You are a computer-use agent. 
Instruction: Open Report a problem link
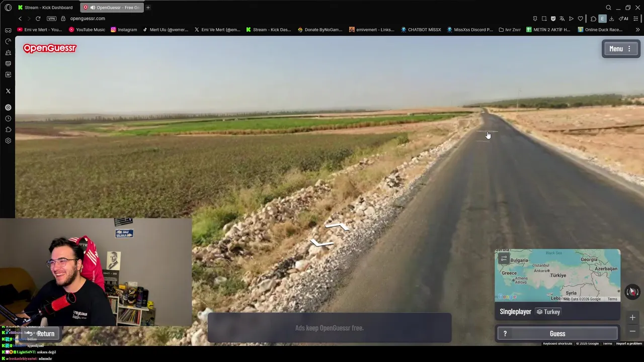pos(629,343)
